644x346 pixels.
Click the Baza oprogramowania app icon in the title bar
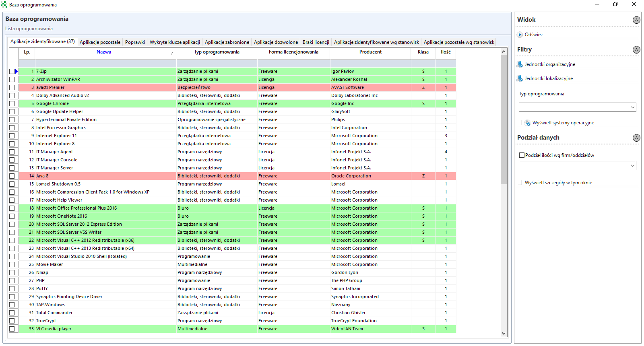tap(4, 5)
